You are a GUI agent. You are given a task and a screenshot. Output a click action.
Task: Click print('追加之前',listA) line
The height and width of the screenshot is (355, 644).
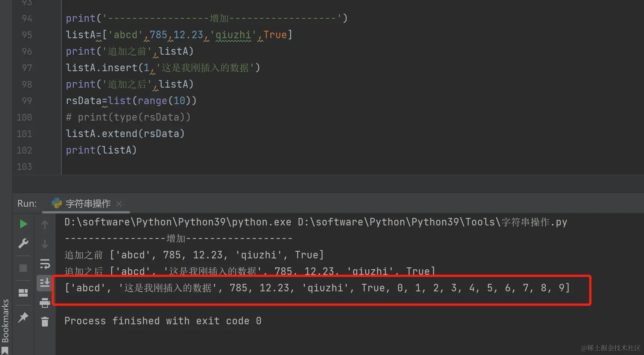tap(129, 51)
